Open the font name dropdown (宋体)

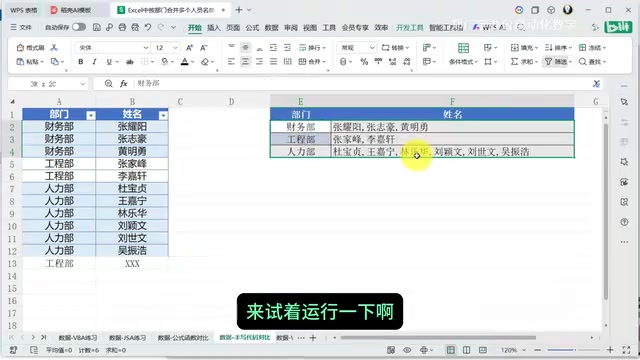pos(145,48)
